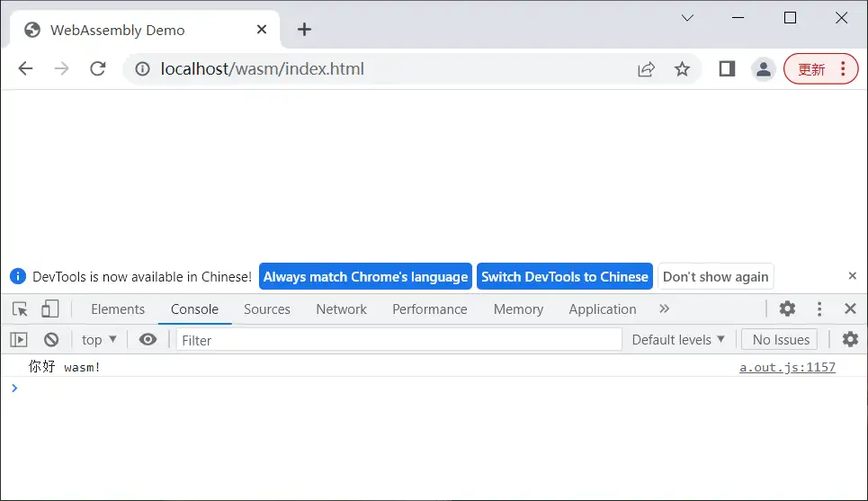Expand more DevTools tabs chevron

(664, 309)
